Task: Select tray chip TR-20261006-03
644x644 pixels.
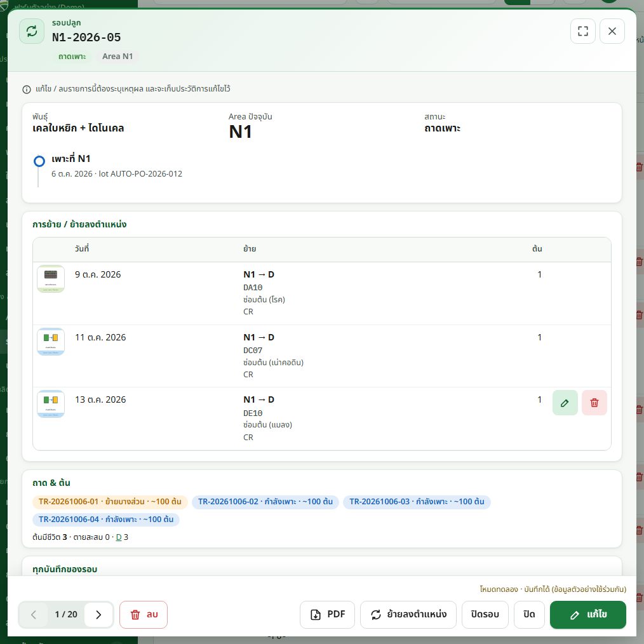Action: [417, 502]
